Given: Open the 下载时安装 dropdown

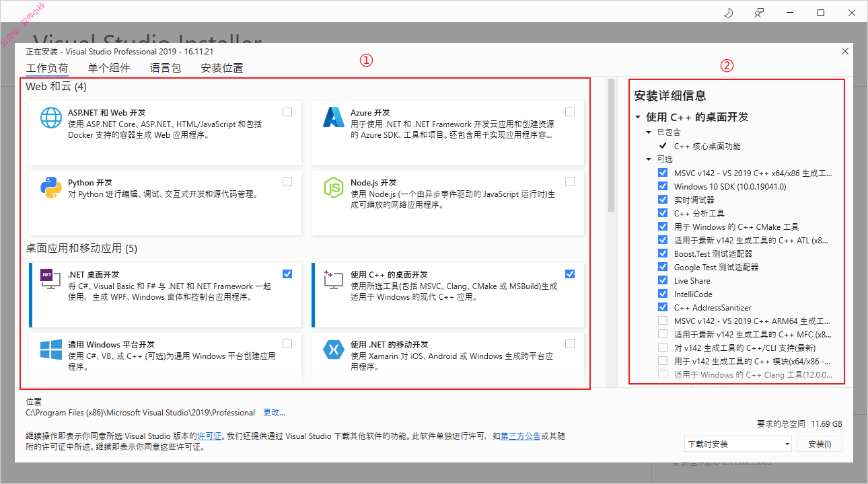Looking at the screenshot, I should click(x=737, y=444).
